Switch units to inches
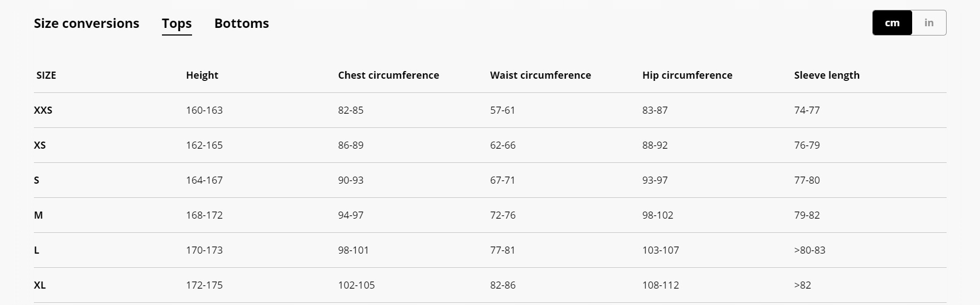980x305 pixels. 929,23
